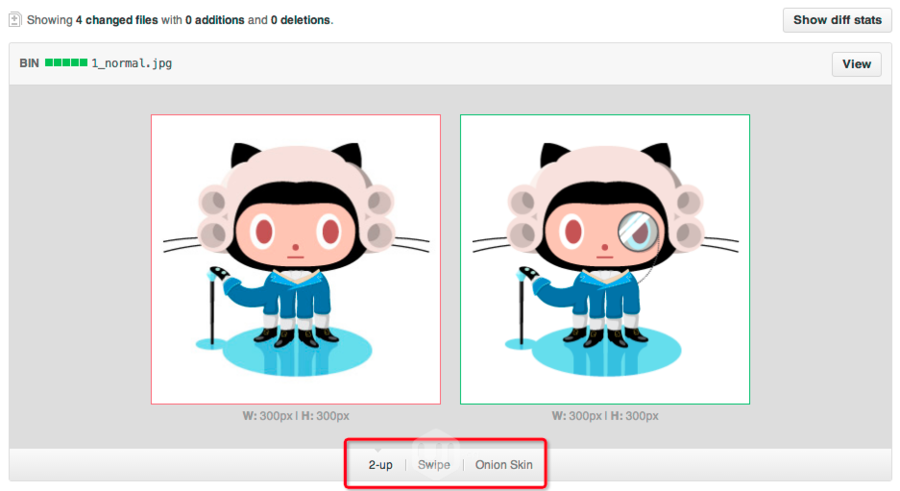This screenshot has width=900, height=491.
Task: Select the new image with green border
Action: [605, 259]
